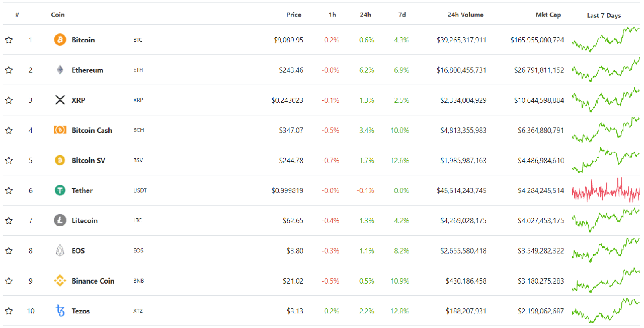Star the Tether row
Image resolution: width=644 pixels, height=328 pixels.
(x=9, y=190)
